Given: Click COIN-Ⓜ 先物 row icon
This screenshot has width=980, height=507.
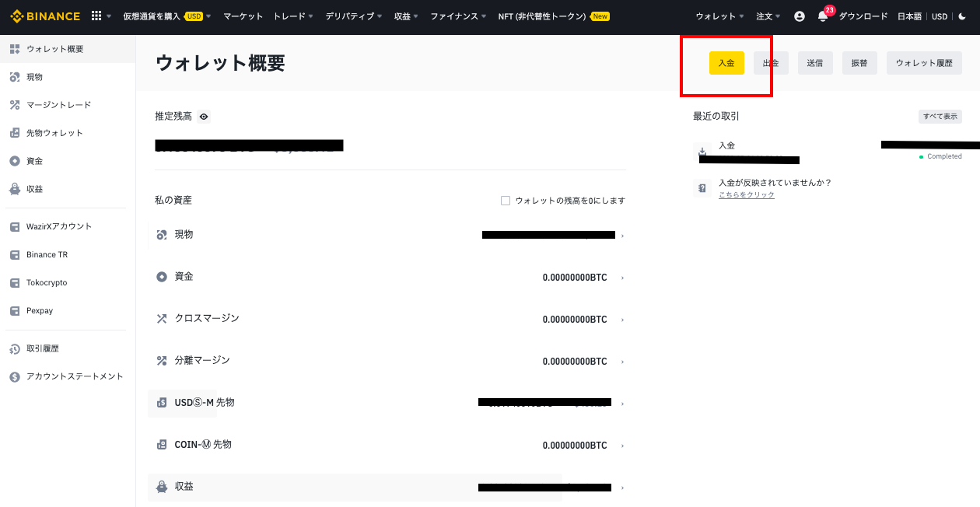Looking at the screenshot, I should [x=162, y=445].
